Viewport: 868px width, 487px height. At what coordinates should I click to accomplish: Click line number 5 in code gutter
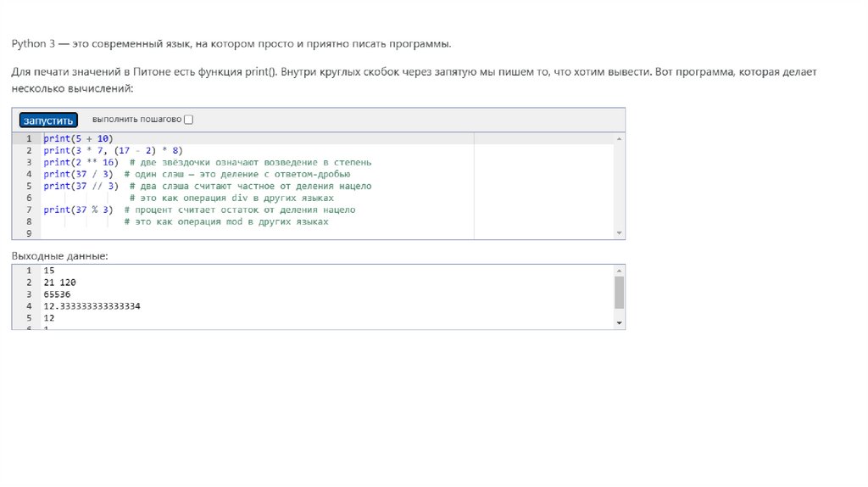click(x=29, y=186)
